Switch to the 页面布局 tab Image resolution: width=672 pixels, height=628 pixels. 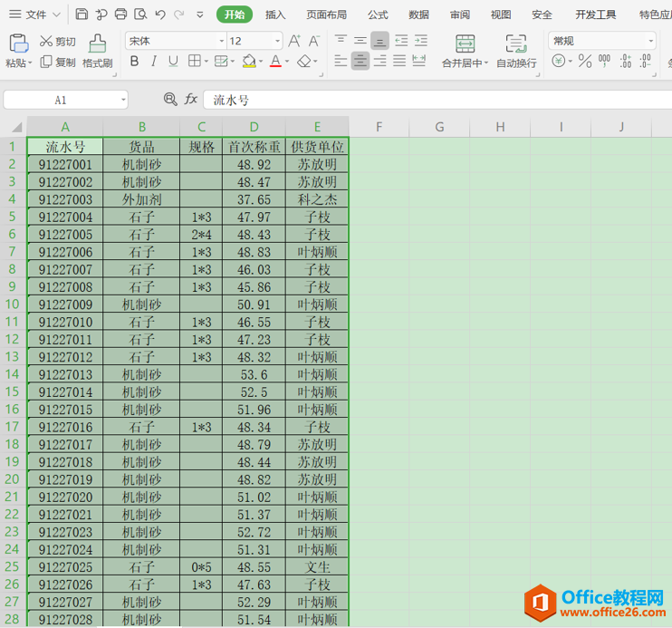pos(326,15)
